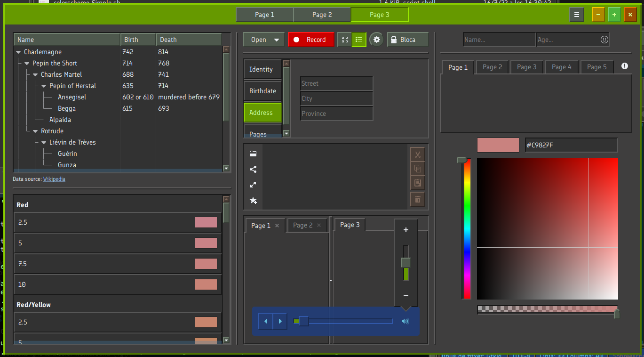Switch to the Page 2 header tab
The width and height of the screenshot is (644, 357).
(x=322, y=15)
